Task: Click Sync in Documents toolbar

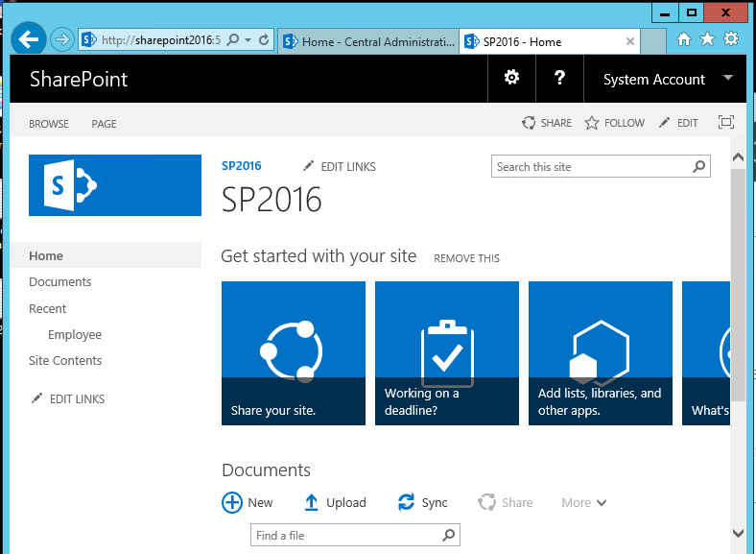Action: click(x=423, y=502)
